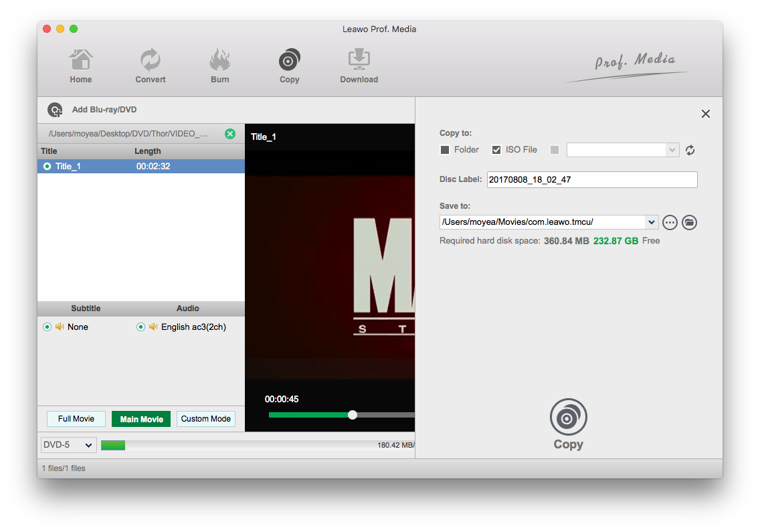Screen dimensions: 760x532
Task: Open the Download module
Action: point(359,66)
